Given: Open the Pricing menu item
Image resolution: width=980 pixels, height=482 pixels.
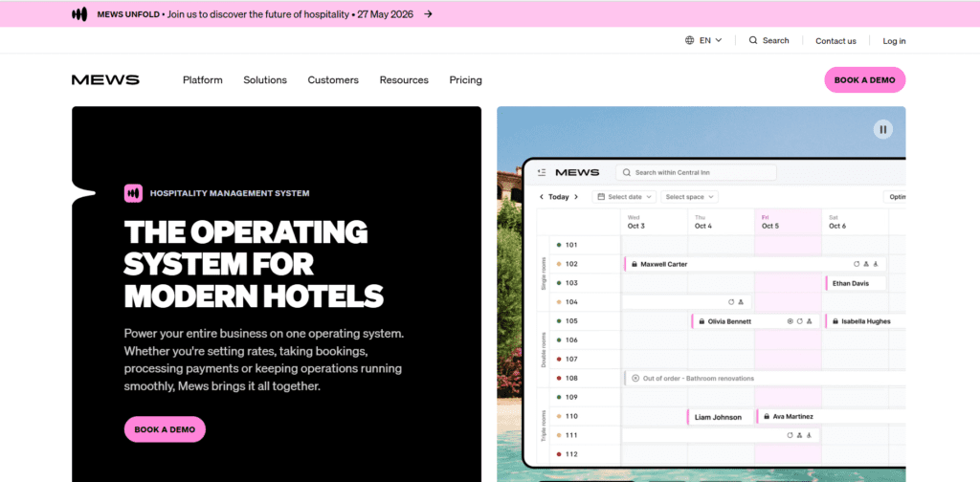Looking at the screenshot, I should (x=466, y=80).
